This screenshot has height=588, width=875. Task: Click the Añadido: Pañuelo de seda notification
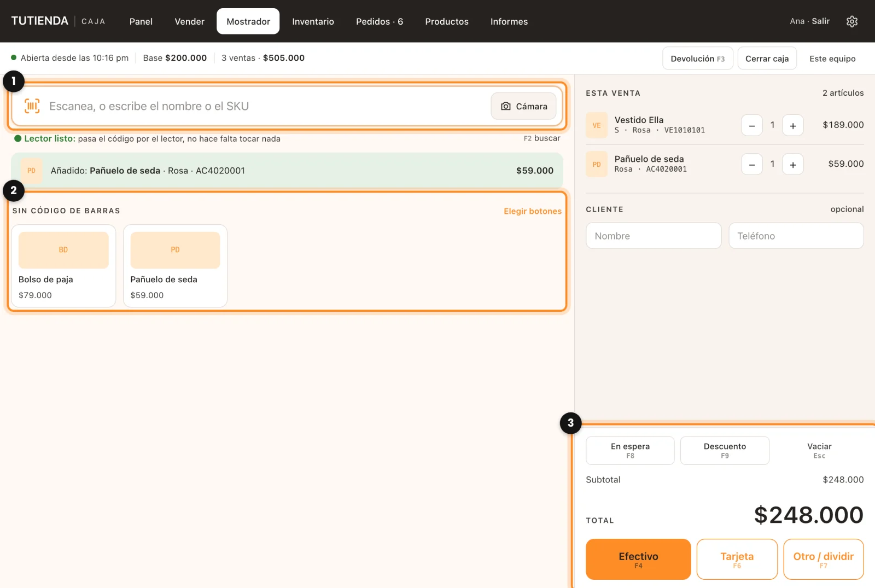coord(287,171)
